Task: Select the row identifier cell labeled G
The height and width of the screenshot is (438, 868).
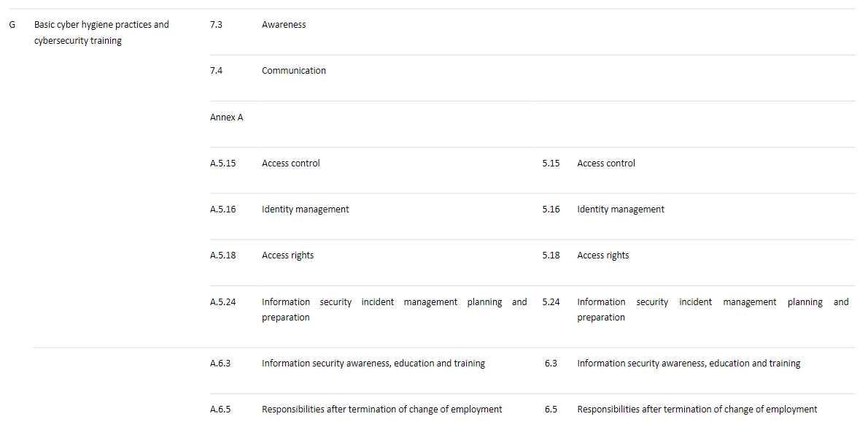Action: click(x=12, y=24)
